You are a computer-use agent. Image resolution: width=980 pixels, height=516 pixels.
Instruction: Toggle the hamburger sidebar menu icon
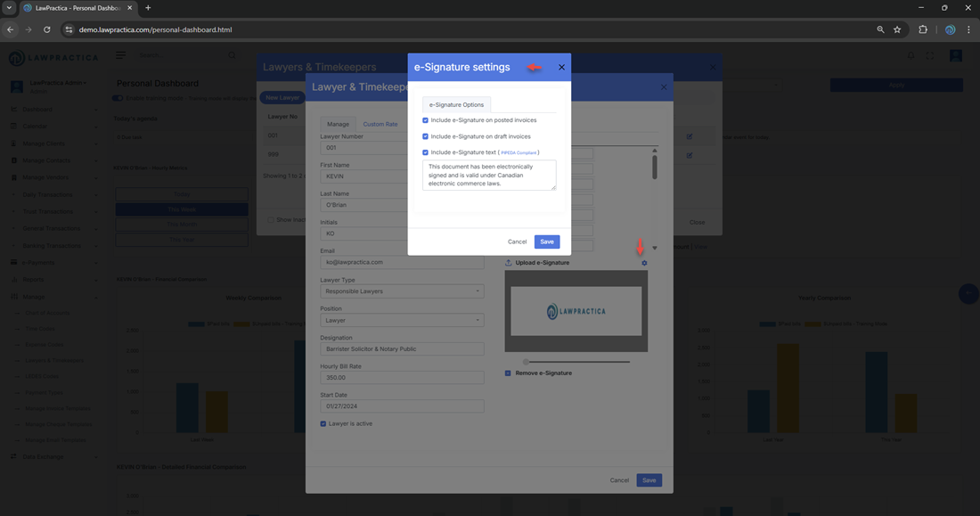[x=120, y=55]
